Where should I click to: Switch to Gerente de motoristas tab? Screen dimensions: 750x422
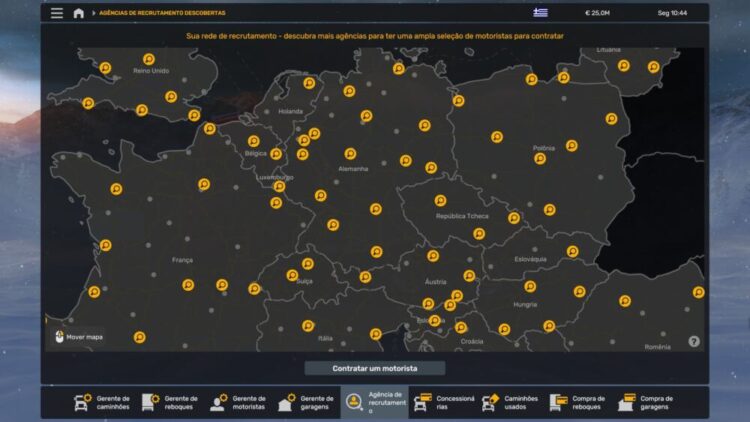pos(238,402)
